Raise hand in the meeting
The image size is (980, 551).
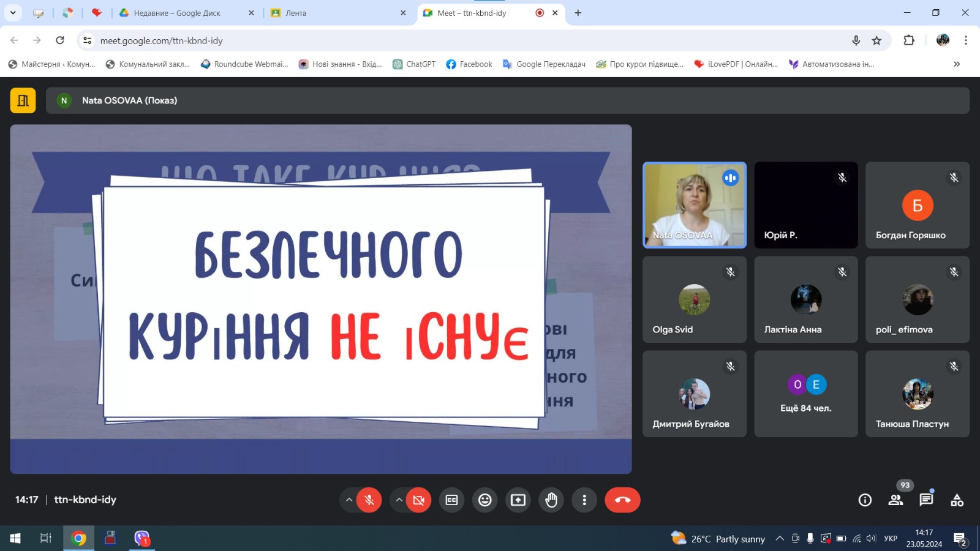(x=551, y=500)
